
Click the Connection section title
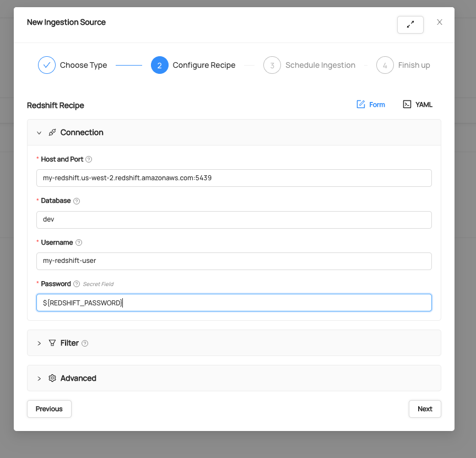82,132
